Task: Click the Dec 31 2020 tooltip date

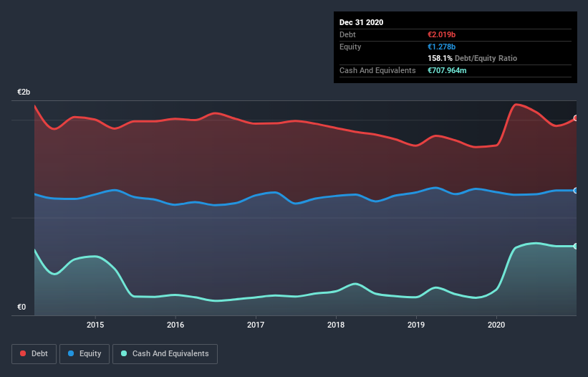Action: coord(362,22)
